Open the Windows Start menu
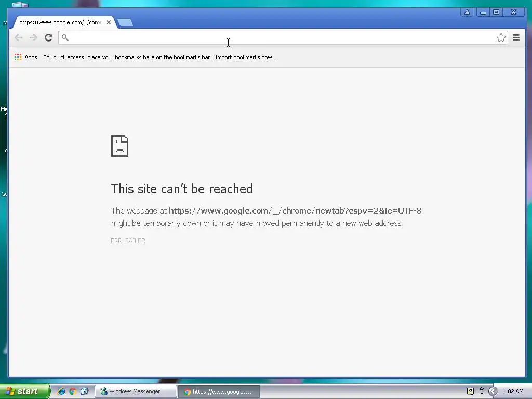This screenshot has height=399, width=532. tap(25, 391)
